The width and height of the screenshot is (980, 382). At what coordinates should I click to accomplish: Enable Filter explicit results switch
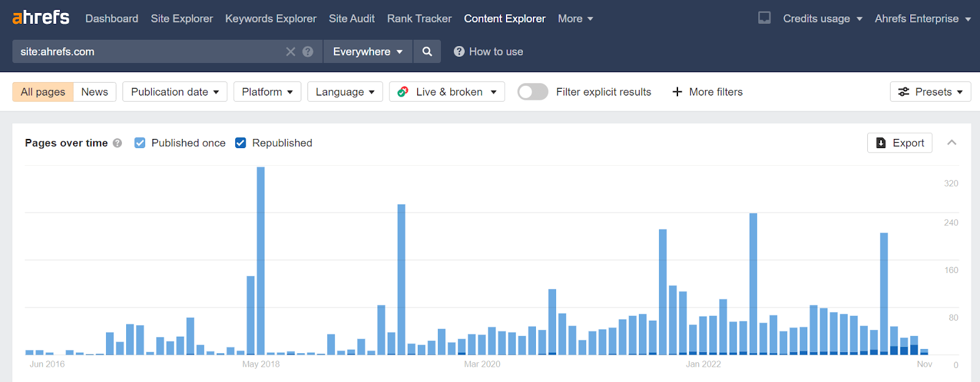click(x=533, y=92)
